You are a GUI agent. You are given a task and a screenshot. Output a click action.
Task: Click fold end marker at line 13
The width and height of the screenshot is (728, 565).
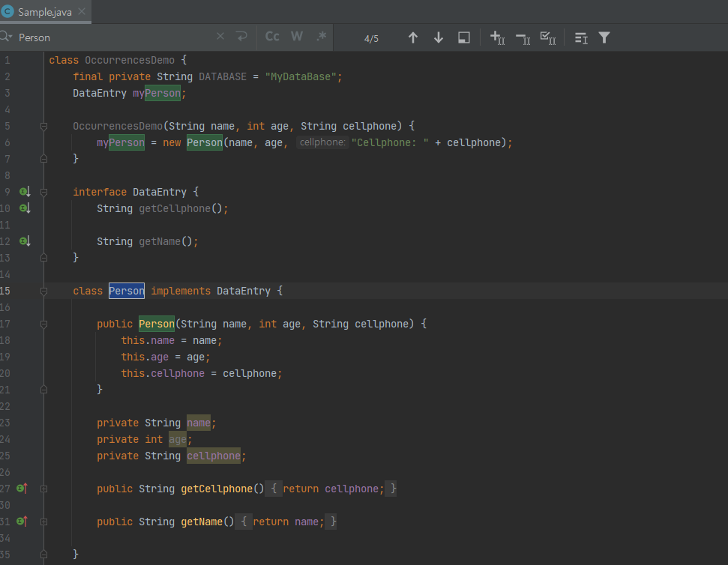click(x=43, y=258)
